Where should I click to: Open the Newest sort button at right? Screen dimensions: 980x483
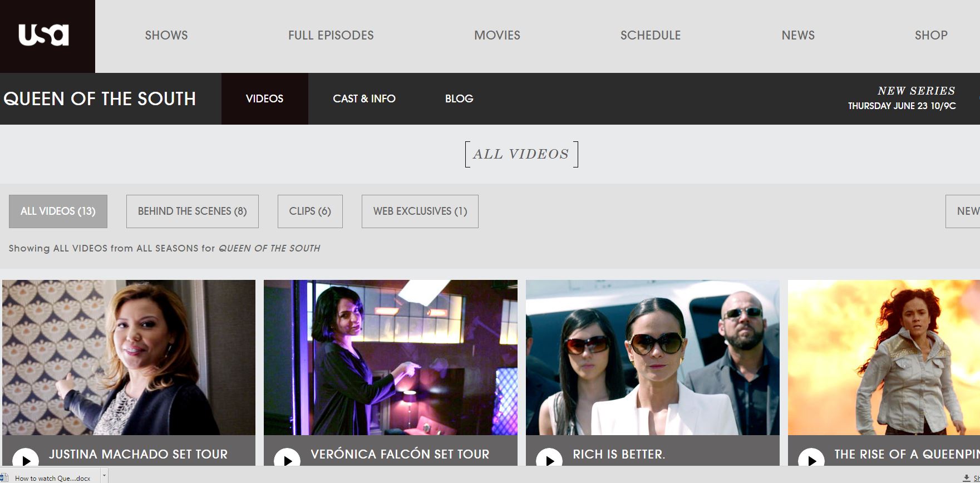tap(963, 211)
